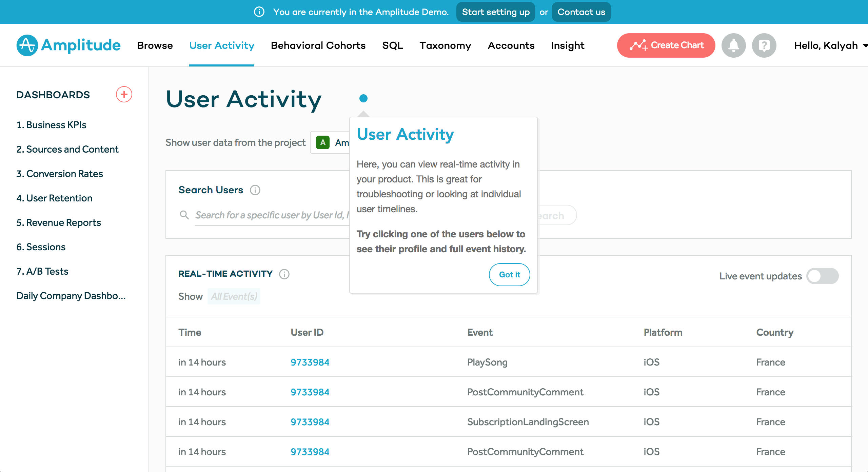Screen dimensions: 868x472
Task: Open the 1. Business KPIs dashboard
Action: click(x=51, y=125)
